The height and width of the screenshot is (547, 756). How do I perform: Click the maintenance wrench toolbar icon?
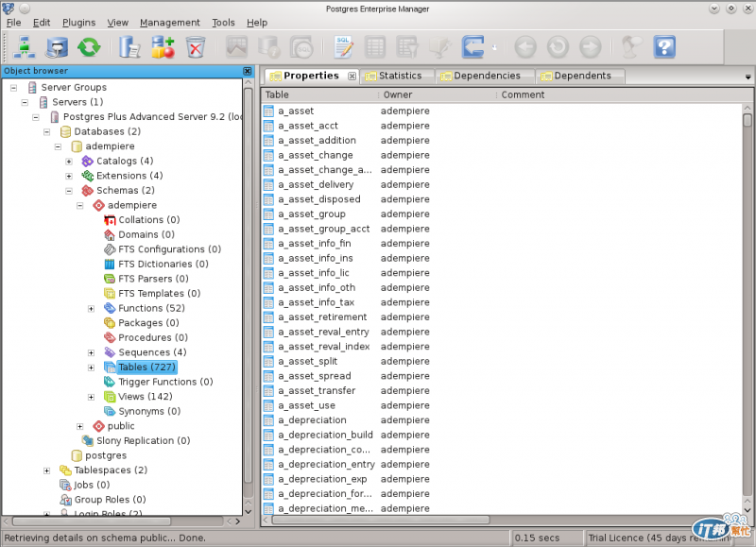click(439, 47)
